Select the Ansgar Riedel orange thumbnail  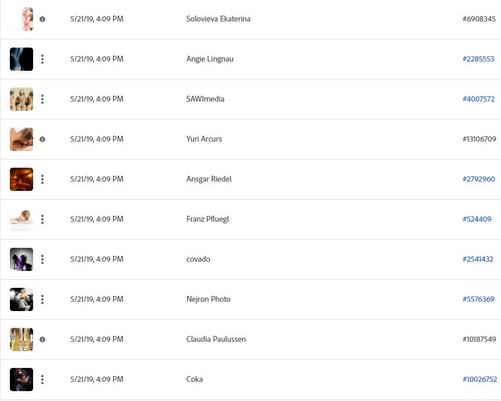click(x=21, y=179)
